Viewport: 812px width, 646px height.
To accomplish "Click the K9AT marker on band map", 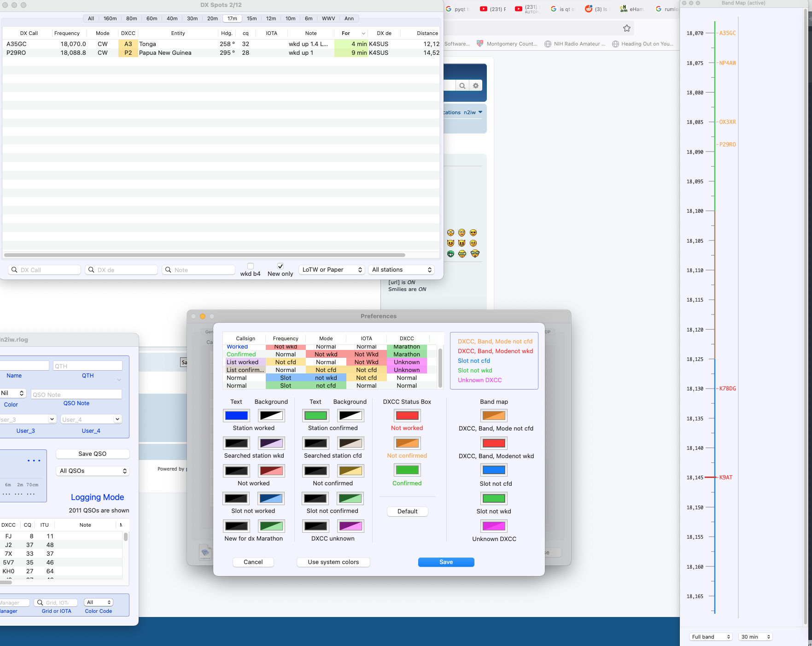I will pos(725,477).
